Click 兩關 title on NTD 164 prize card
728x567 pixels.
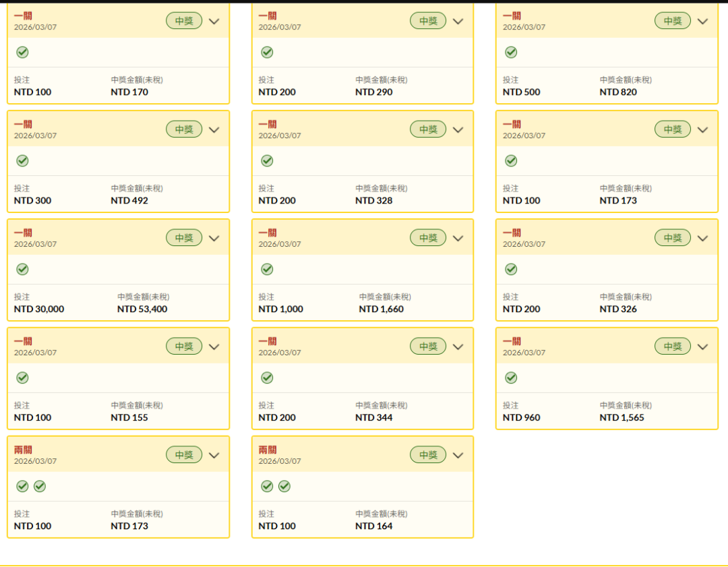pos(268,450)
